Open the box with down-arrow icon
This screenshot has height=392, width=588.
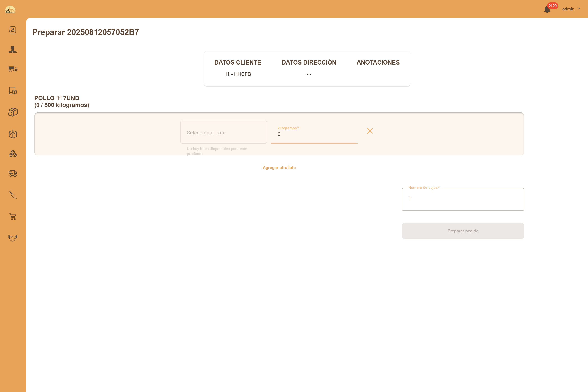point(13,134)
